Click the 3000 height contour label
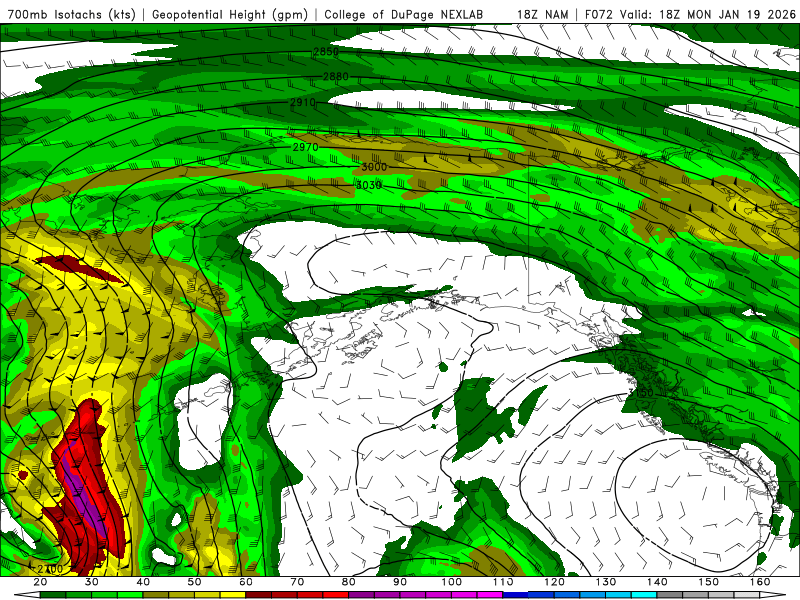800x600 pixels. [x=374, y=167]
